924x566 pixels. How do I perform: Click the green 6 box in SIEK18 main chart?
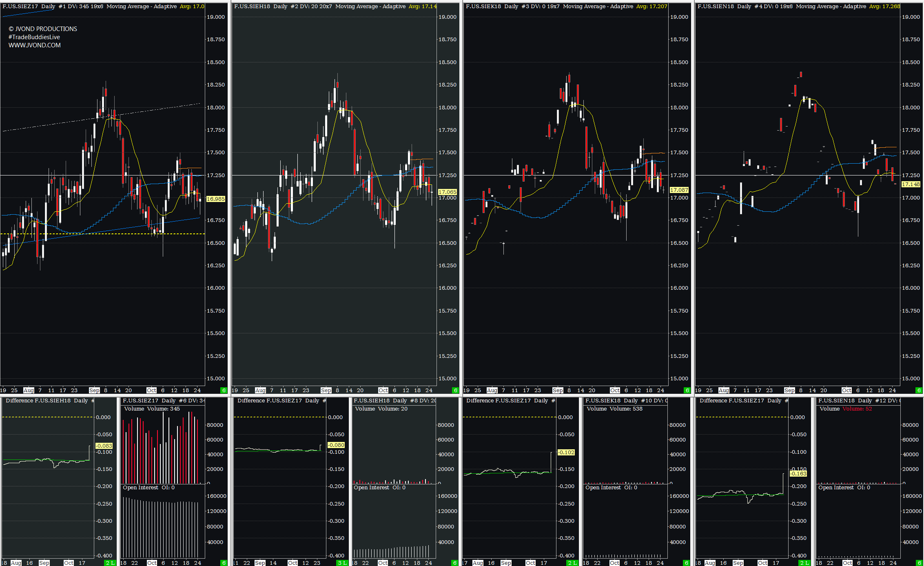point(687,391)
